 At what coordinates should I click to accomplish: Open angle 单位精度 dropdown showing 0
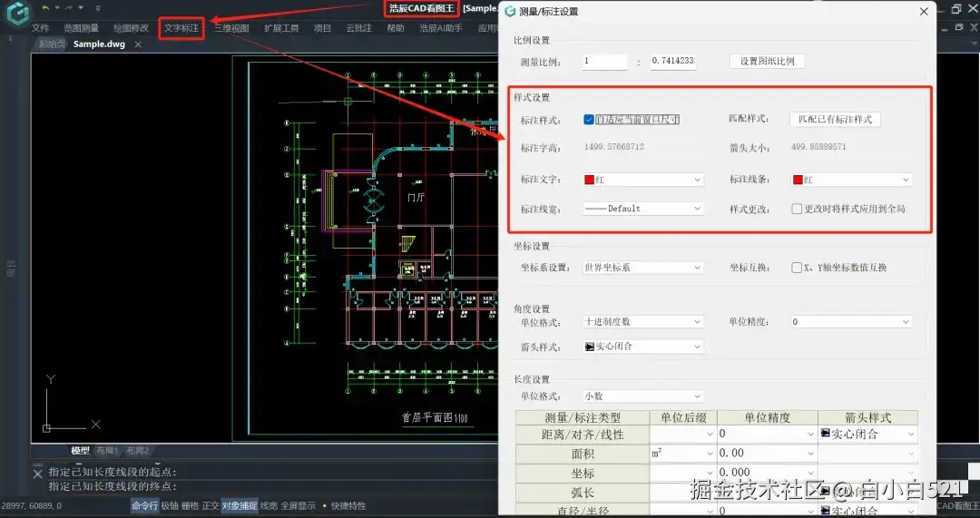click(x=851, y=322)
